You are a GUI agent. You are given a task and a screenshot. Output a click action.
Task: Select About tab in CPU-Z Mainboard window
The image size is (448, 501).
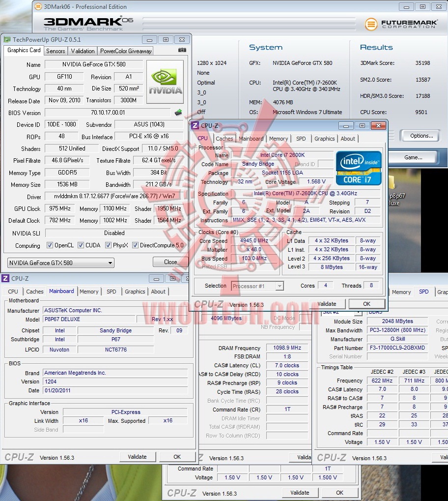coord(158,292)
